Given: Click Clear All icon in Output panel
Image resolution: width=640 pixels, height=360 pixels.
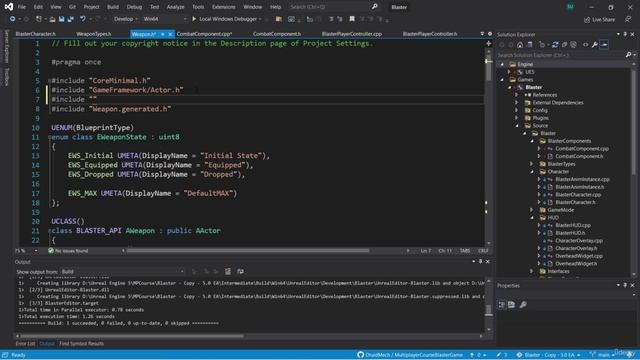Looking at the screenshot, I should point(228,271).
